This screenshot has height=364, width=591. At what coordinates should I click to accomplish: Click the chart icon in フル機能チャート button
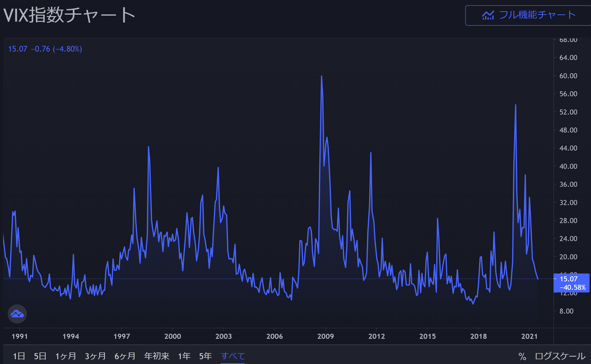coord(488,15)
